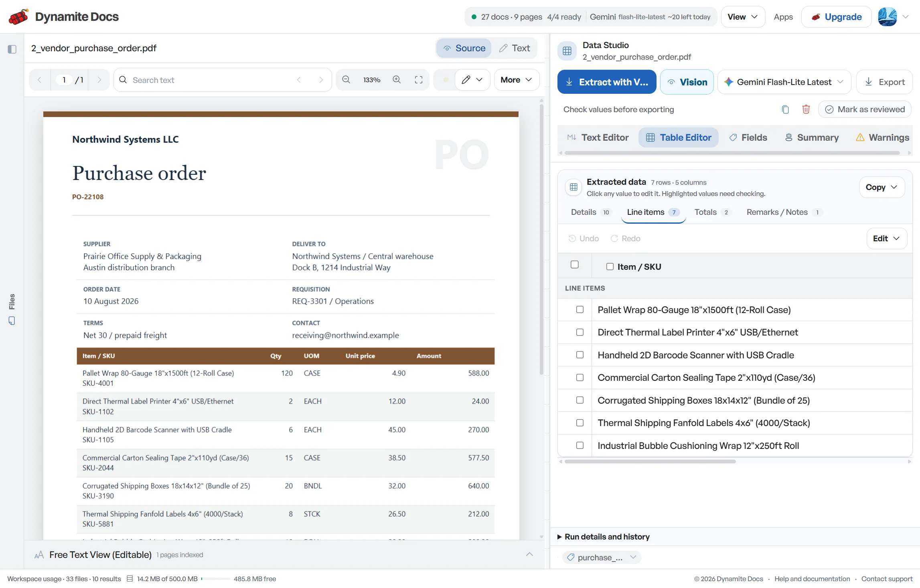Click the page number input box

click(64, 80)
